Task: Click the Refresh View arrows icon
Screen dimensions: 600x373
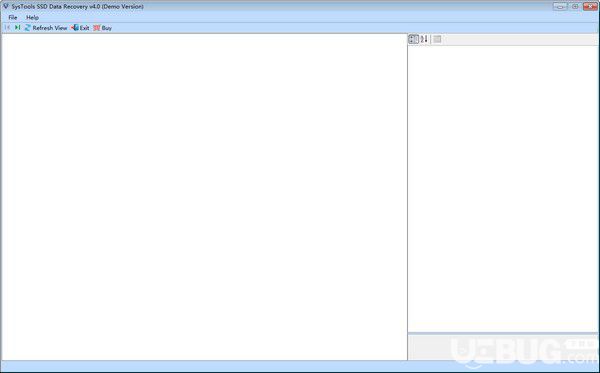Action: click(x=28, y=28)
